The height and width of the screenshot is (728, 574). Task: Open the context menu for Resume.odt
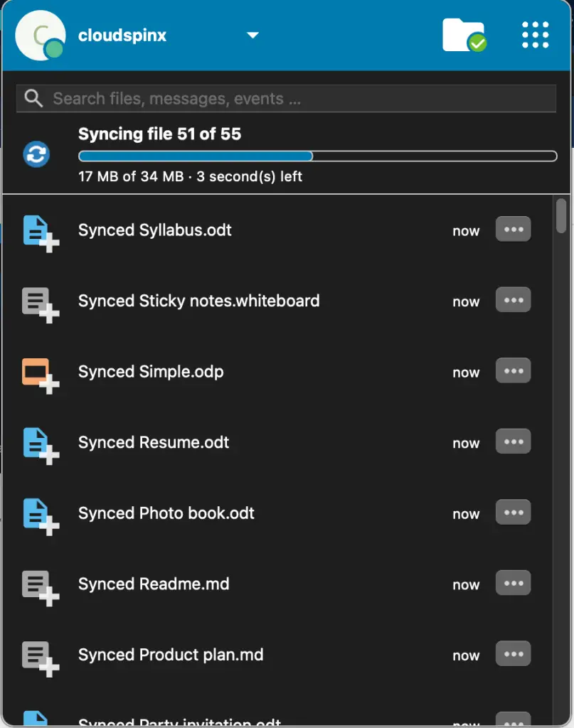click(513, 441)
